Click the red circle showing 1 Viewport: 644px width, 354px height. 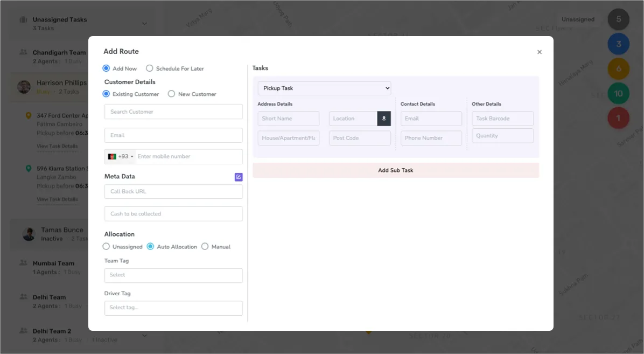(x=618, y=118)
